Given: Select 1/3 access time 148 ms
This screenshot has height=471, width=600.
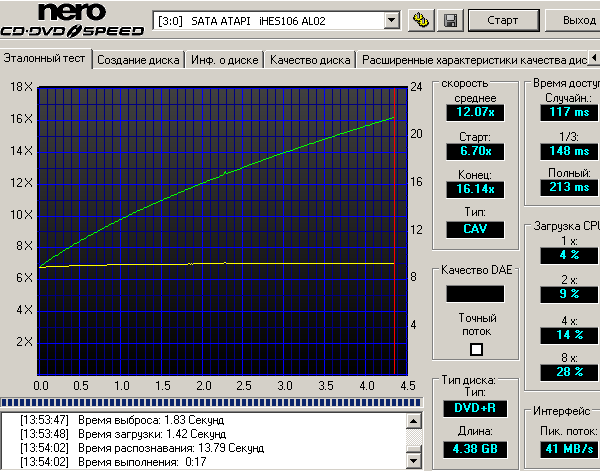Looking at the screenshot, I should (x=569, y=151).
